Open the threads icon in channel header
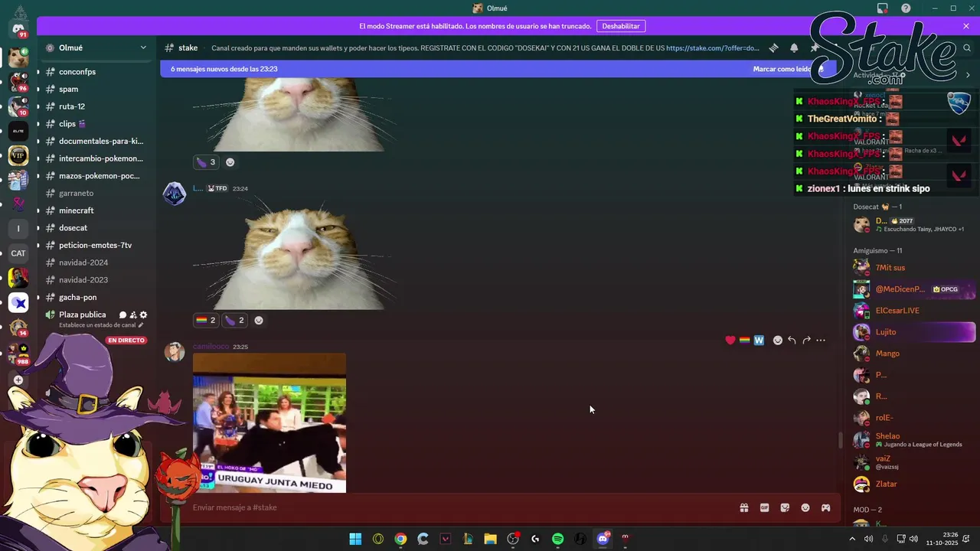This screenshot has height=551, width=980. 773,47
